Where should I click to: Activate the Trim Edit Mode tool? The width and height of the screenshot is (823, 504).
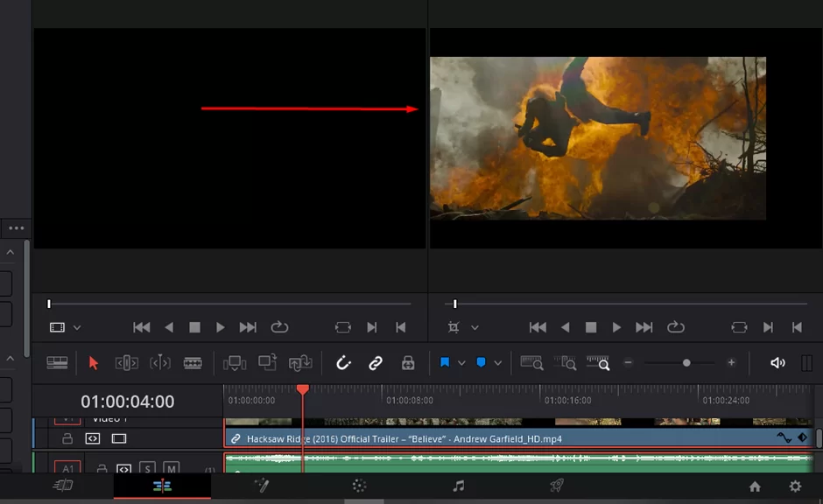tap(126, 363)
